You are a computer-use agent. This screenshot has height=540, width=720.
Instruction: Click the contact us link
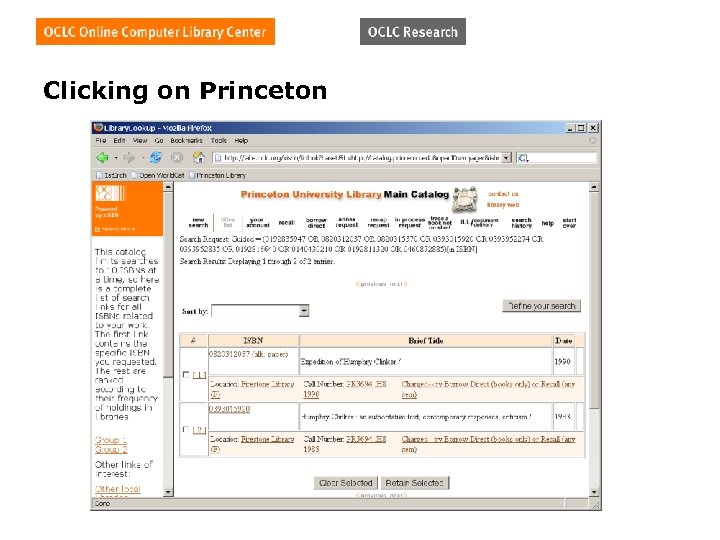(x=503, y=194)
